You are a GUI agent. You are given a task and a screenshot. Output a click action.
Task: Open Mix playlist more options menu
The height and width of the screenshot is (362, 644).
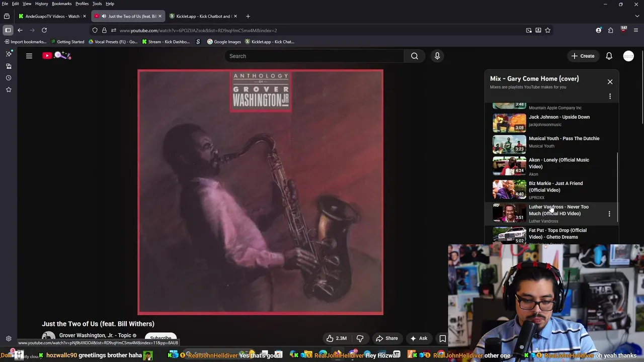(610, 96)
